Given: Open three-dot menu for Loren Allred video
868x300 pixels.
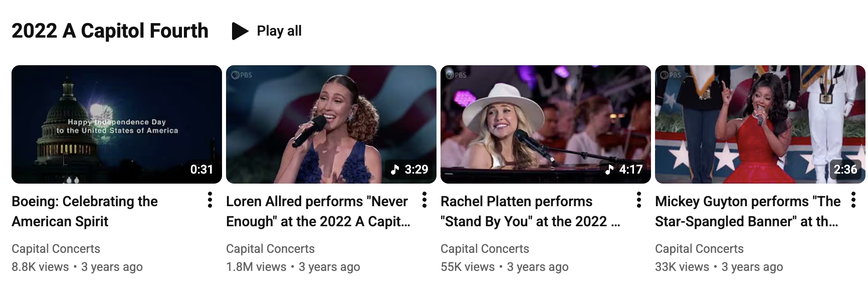Looking at the screenshot, I should (x=424, y=200).
